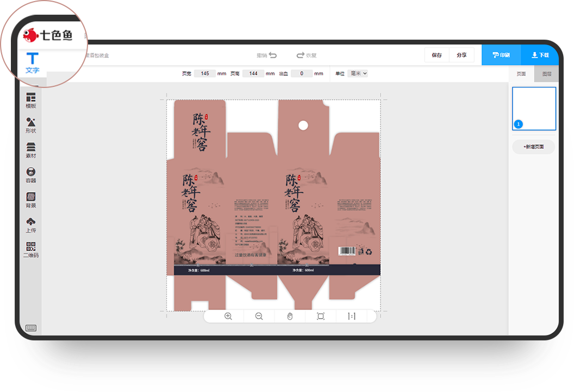Open the 二维码 QR code tool

point(31,250)
